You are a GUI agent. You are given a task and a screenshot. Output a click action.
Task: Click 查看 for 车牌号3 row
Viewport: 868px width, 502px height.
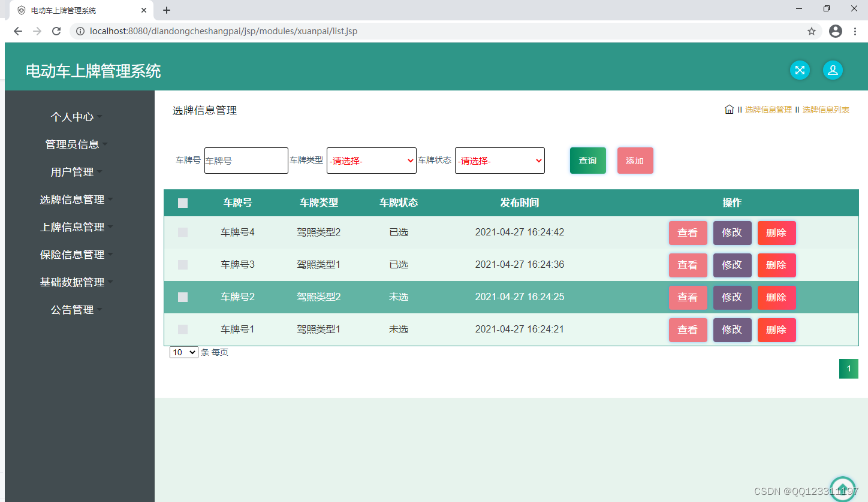tap(688, 265)
